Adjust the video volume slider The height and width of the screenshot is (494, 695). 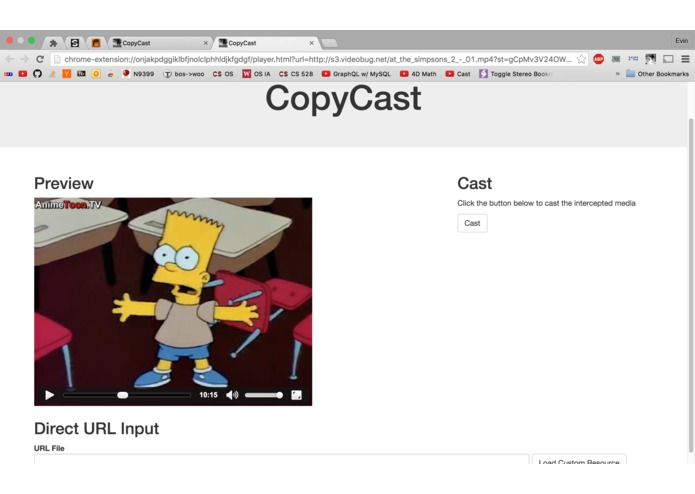coord(264,395)
